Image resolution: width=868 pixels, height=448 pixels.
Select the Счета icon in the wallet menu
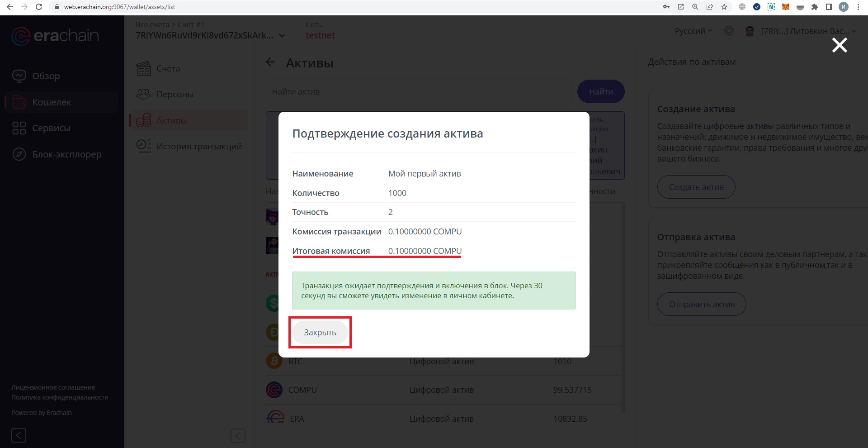144,69
